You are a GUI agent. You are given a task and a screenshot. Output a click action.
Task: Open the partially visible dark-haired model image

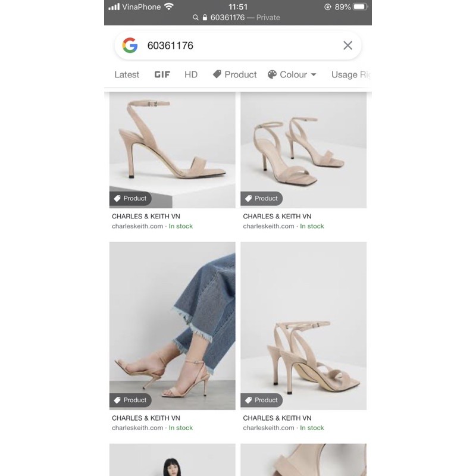point(172,459)
